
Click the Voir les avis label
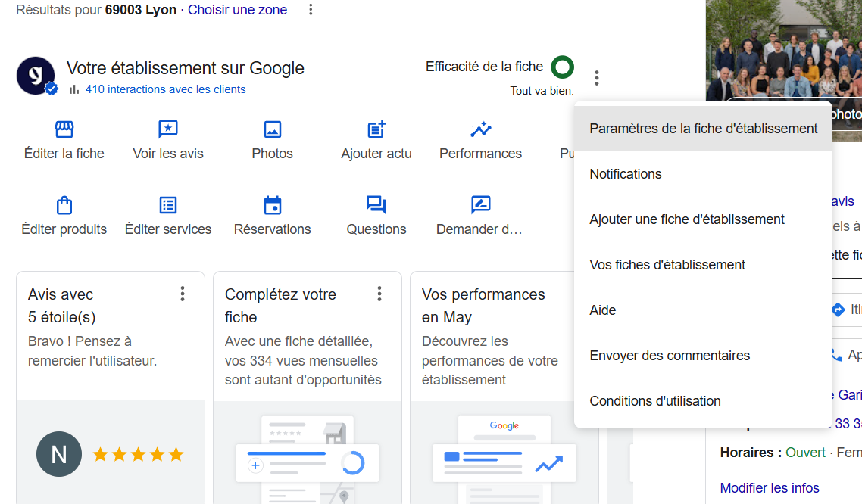tap(168, 154)
